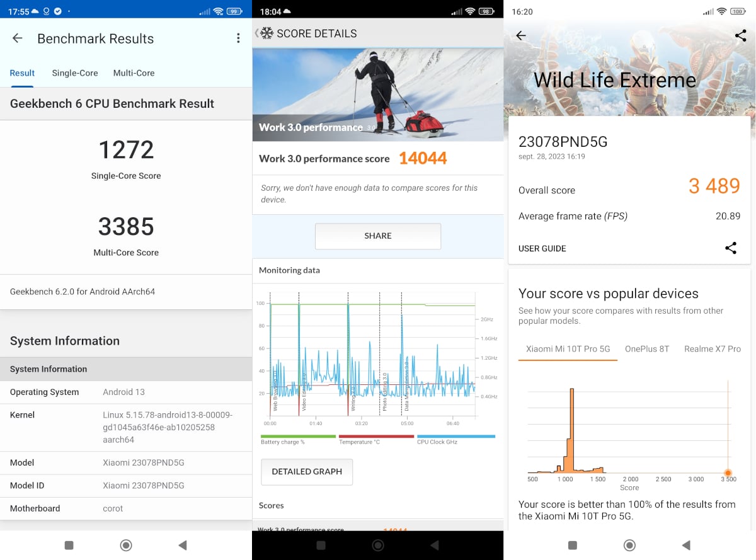Tap the 3385 multi-core score

coord(126,226)
